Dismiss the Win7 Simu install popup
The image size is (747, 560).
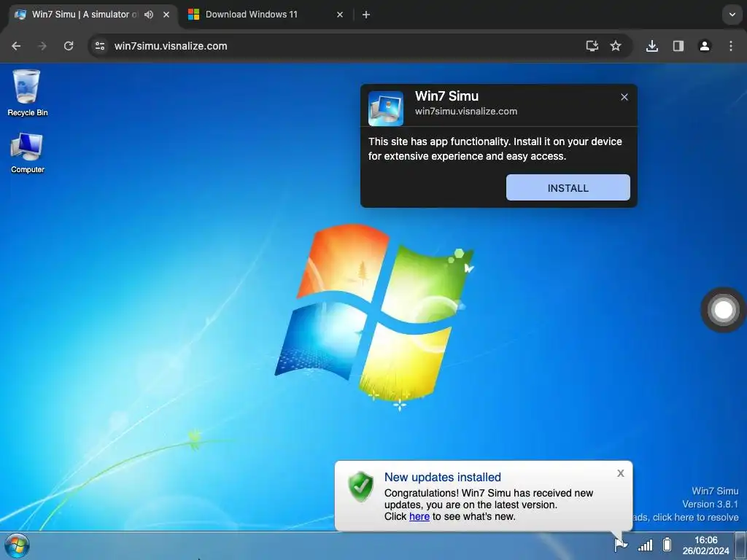point(624,97)
